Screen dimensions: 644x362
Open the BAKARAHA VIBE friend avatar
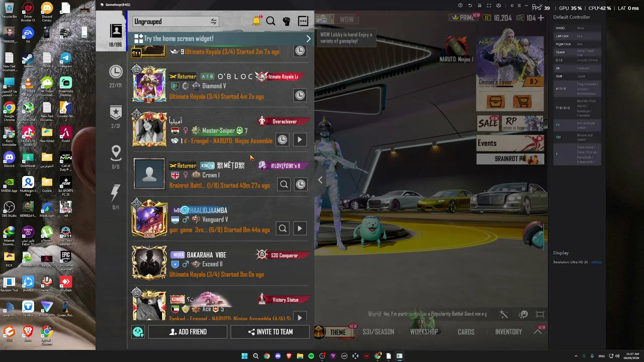pos(149,262)
